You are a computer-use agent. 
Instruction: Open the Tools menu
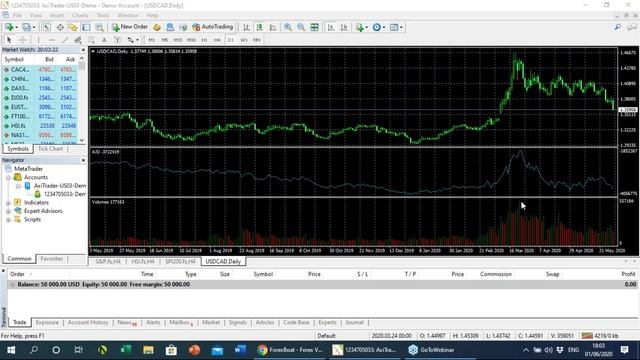tap(103, 16)
